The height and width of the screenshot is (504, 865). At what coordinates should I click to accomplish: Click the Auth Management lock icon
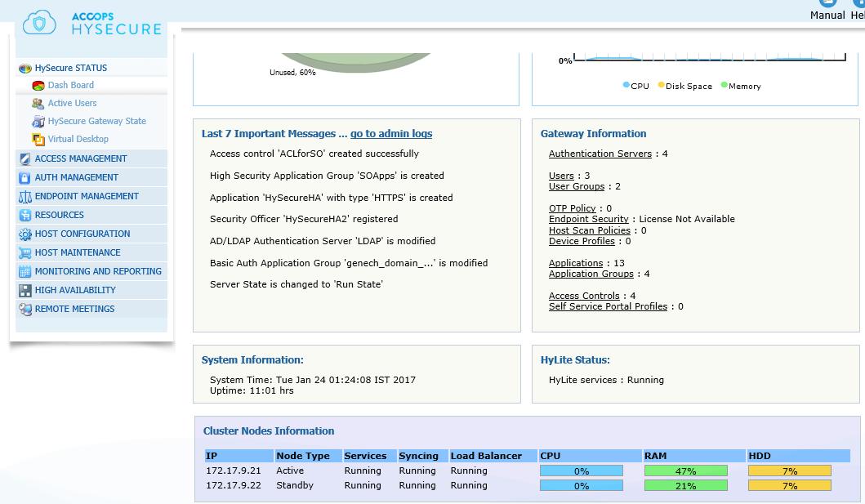click(x=25, y=178)
